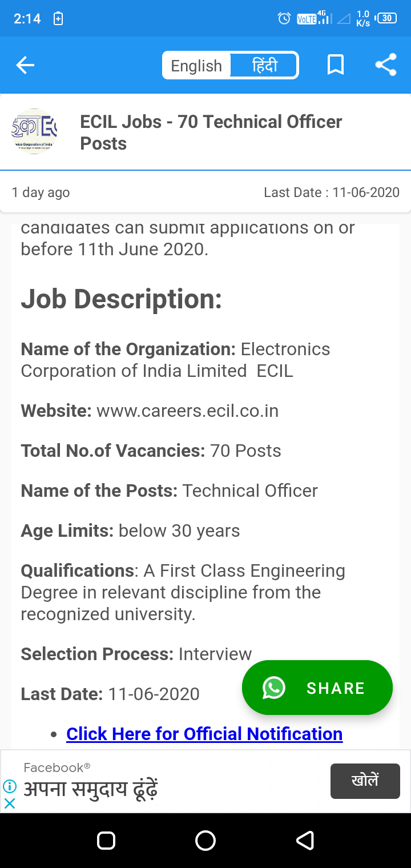Viewport: 411px width, 868px height.
Task: Switch language to Hindi
Action: [264, 66]
